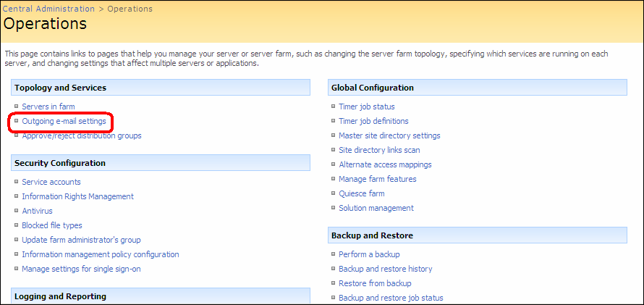The height and width of the screenshot is (305, 644).
Task: Click the large Operations page title
Action: tap(45, 23)
